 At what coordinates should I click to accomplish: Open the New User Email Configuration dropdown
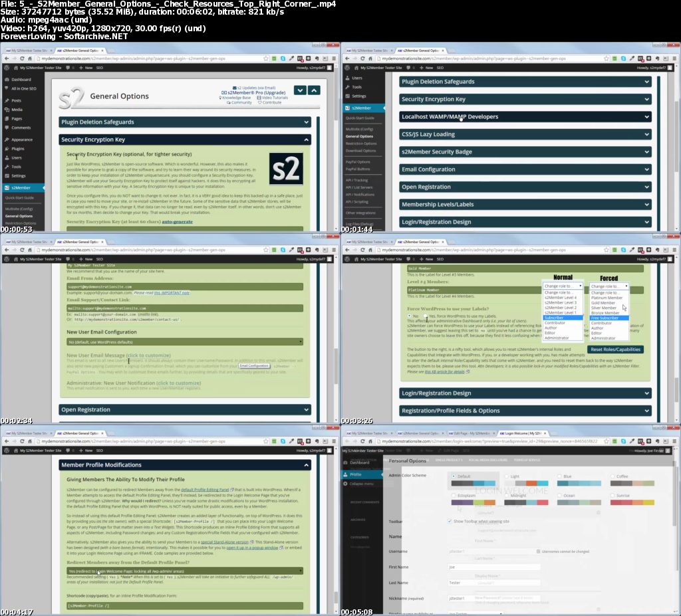pyautogui.click(x=185, y=342)
